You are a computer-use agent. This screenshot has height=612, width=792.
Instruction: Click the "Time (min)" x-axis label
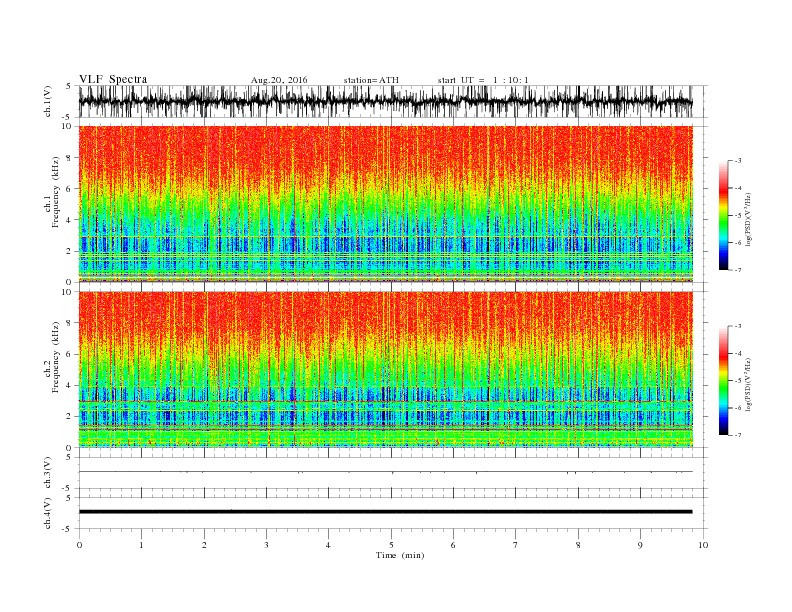coord(400,555)
